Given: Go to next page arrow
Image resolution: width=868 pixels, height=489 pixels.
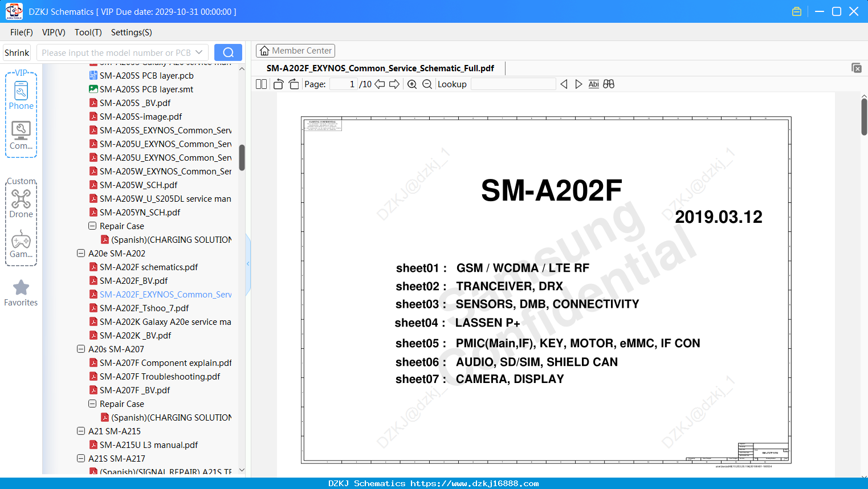Looking at the screenshot, I should tap(394, 84).
